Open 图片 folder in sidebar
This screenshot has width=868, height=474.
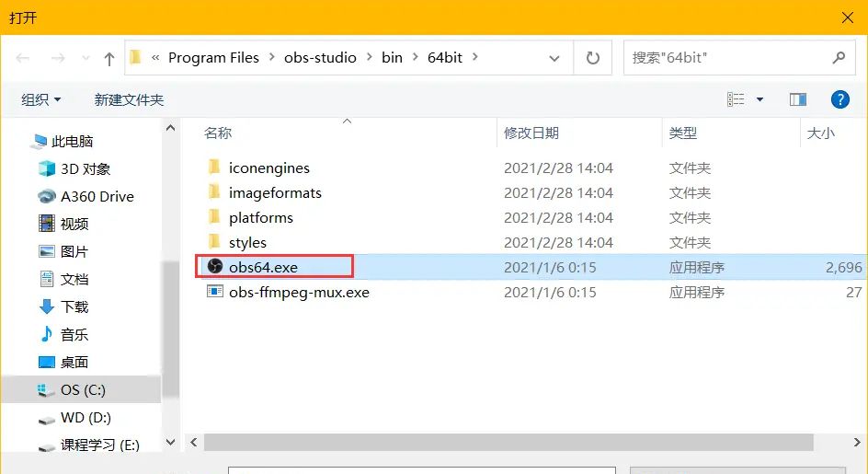[x=74, y=251]
